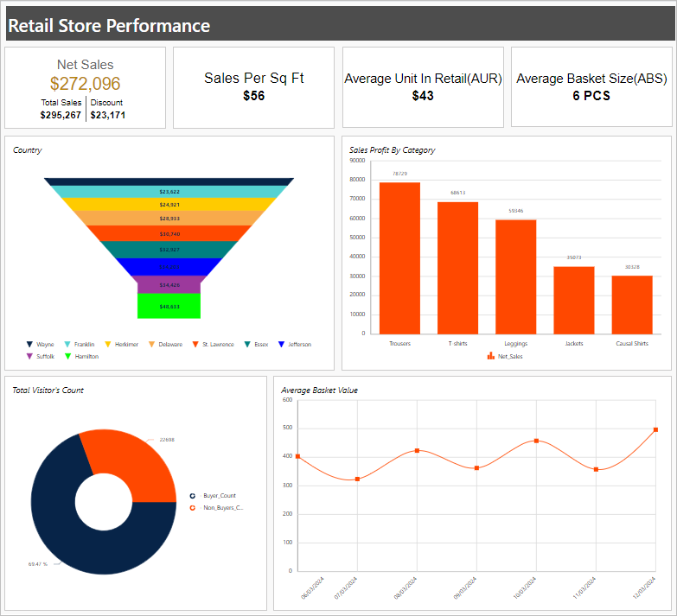Click the Hamilton legend triangle icon
677x616 pixels.
(x=67, y=356)
